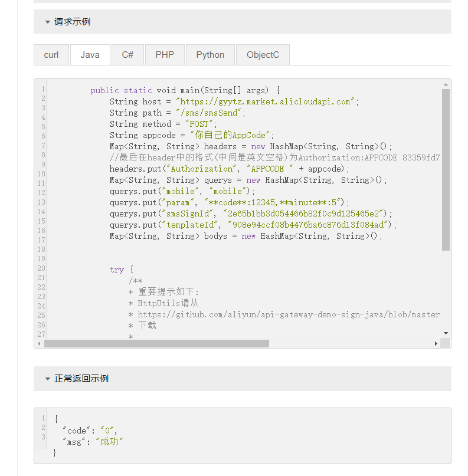Screen dimensions: 468x476
Task: Click the "你自己的AppCode" string
Action: point(230,135)
